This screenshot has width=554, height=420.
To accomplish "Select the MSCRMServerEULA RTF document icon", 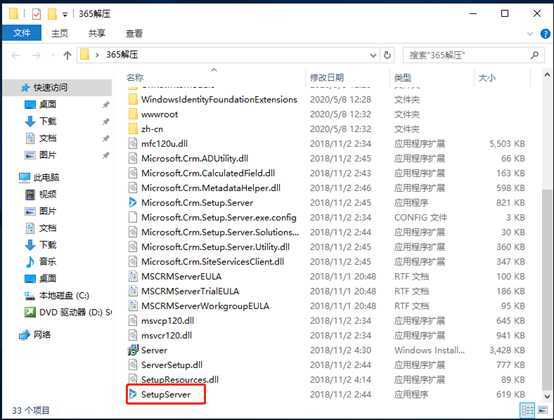I will [x=133, y=276].
